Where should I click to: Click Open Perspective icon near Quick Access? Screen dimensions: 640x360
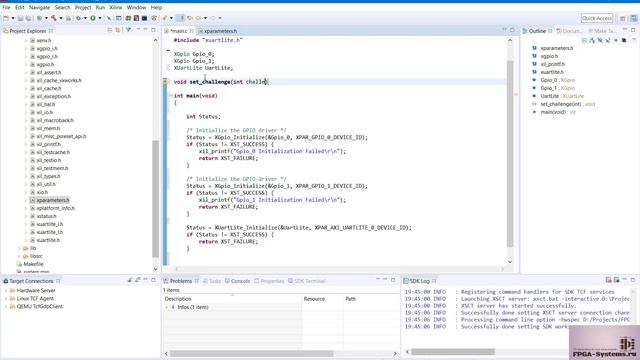[622, 18]
